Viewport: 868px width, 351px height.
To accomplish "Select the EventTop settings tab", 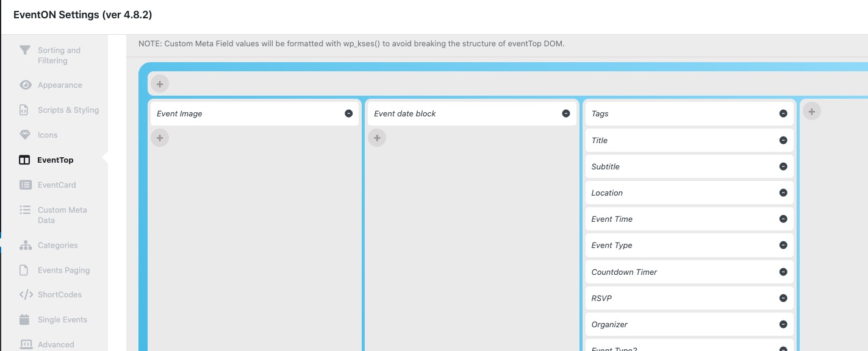I will (54, 160).
